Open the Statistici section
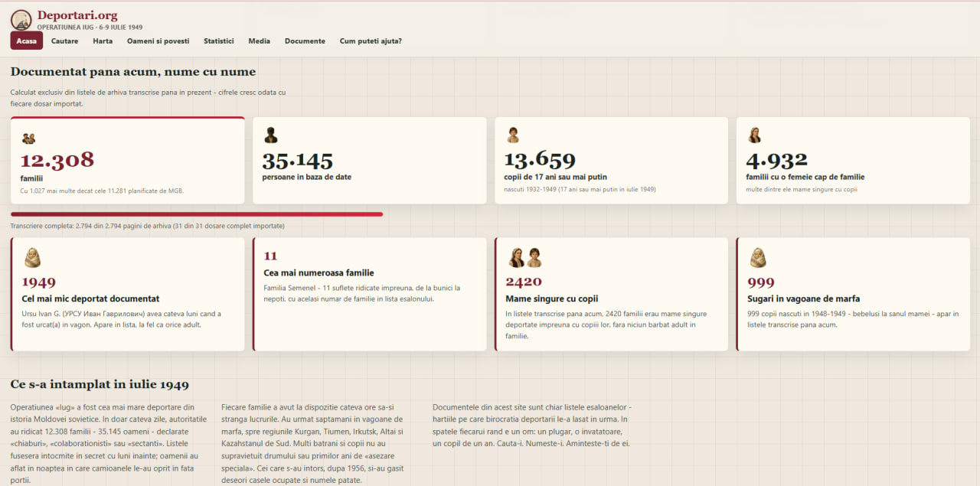The width and height of the screenshot is (980, 486). (219, 41)
